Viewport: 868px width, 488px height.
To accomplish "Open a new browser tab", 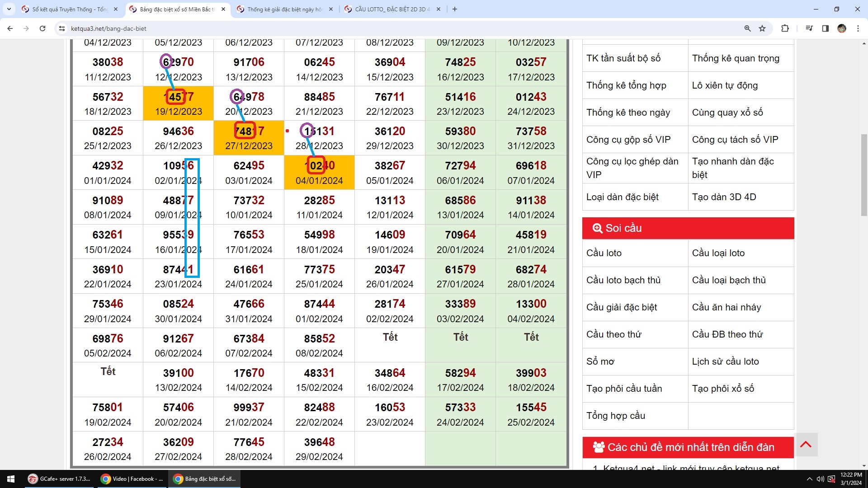I will tap(455, 9).
